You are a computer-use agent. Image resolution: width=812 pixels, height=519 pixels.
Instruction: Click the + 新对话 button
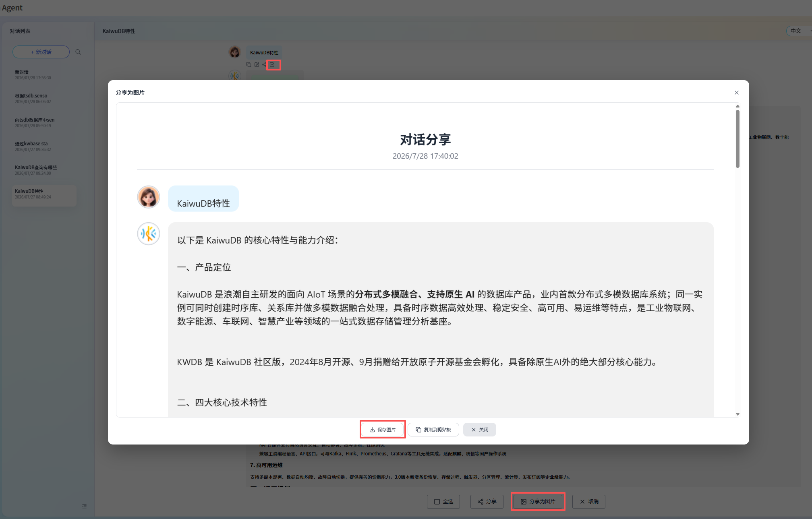point(41,52)
